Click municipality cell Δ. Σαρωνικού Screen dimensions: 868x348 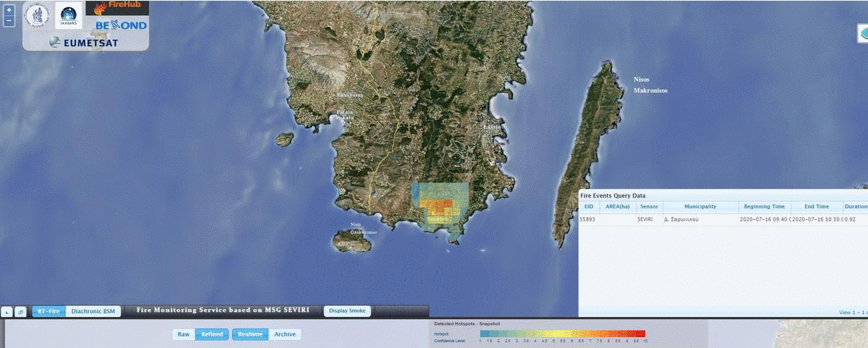pyautogui.click(x=700, y=219)
